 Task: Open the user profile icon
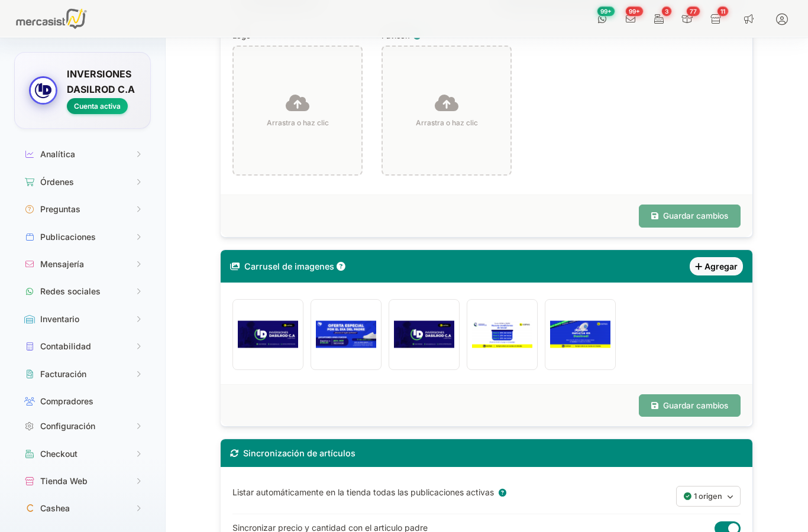(x=782, y=19)
